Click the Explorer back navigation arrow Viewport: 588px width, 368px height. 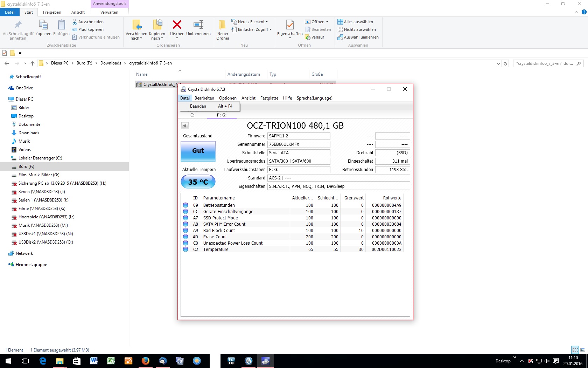pyautogui.click(x=7, y=63)
